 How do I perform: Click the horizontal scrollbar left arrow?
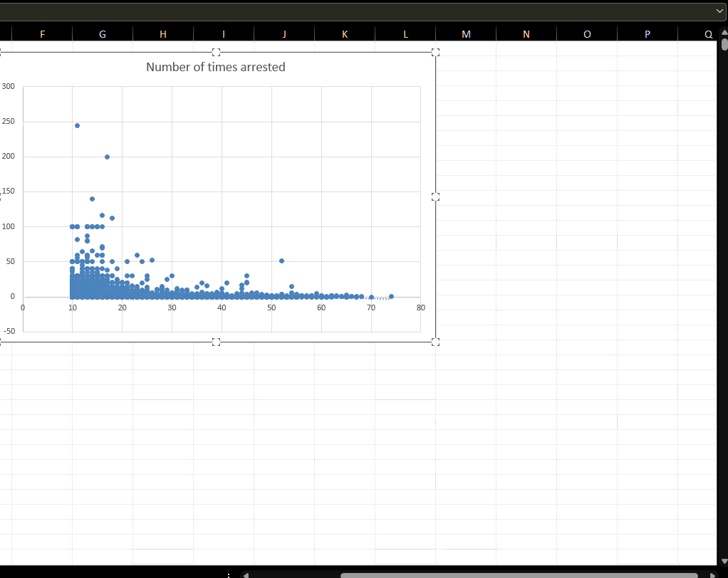[x=246, y=574]
